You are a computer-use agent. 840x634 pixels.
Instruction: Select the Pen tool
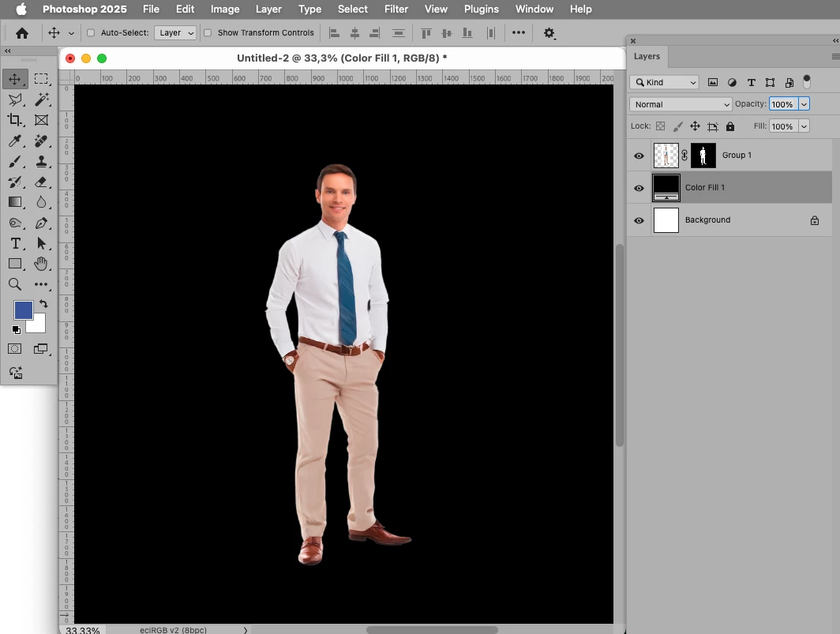pyautogui.click(x=41, y=223)
